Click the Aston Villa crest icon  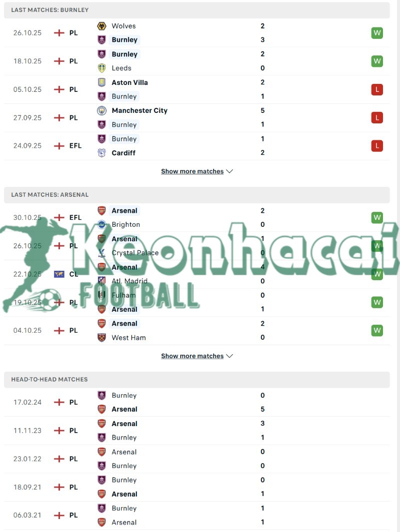(x=101, y=82)
